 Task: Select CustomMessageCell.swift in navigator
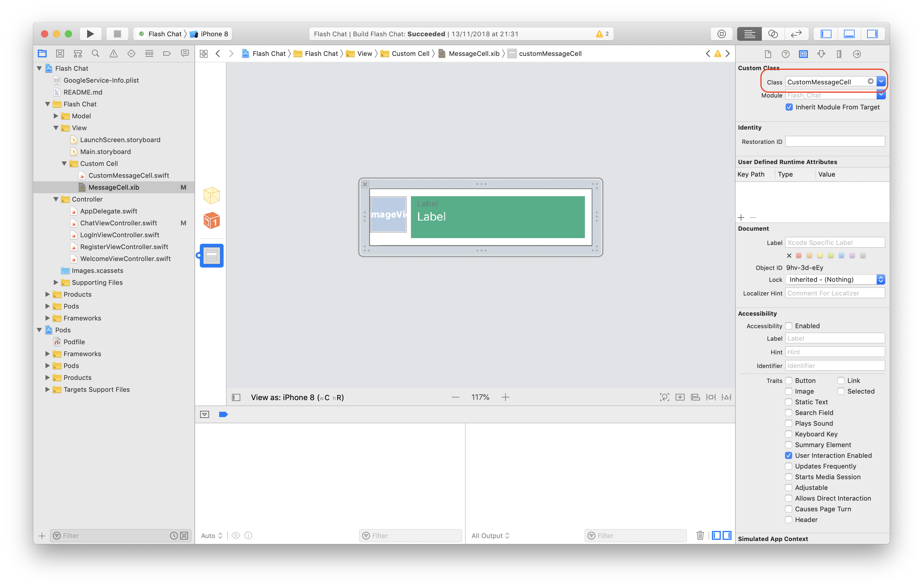pos(128,176)
